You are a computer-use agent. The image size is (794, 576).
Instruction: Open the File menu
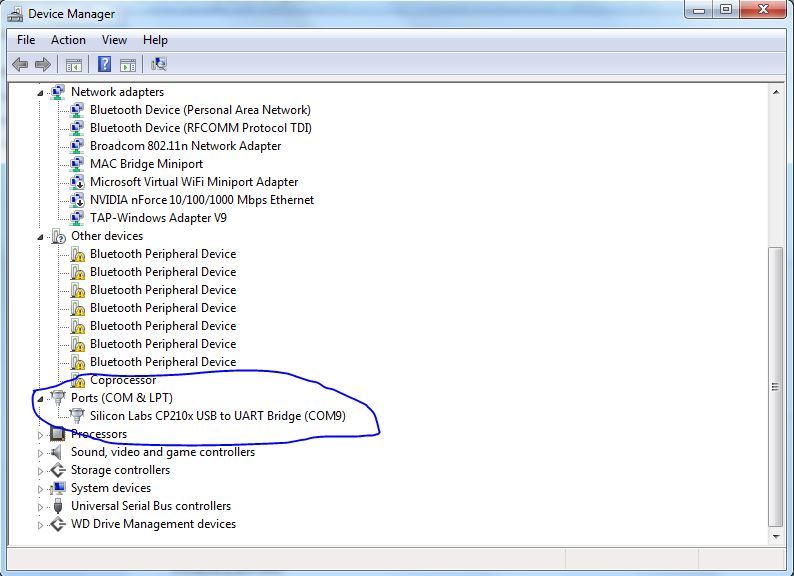tap(26, 40)
